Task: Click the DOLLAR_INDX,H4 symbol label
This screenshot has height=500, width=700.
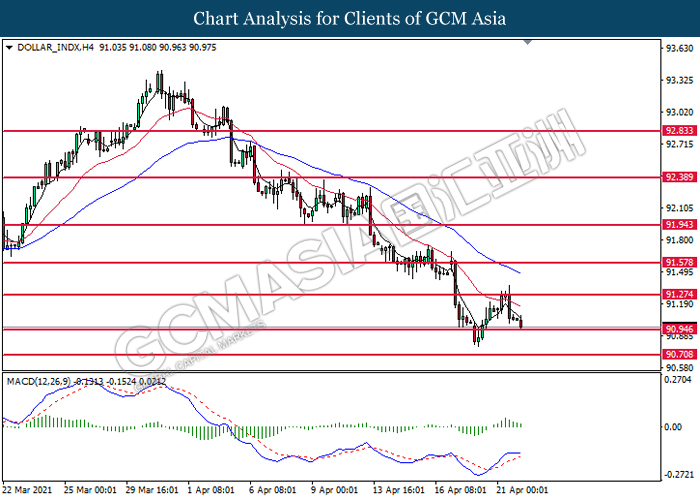Action: (x=55, y=48)
